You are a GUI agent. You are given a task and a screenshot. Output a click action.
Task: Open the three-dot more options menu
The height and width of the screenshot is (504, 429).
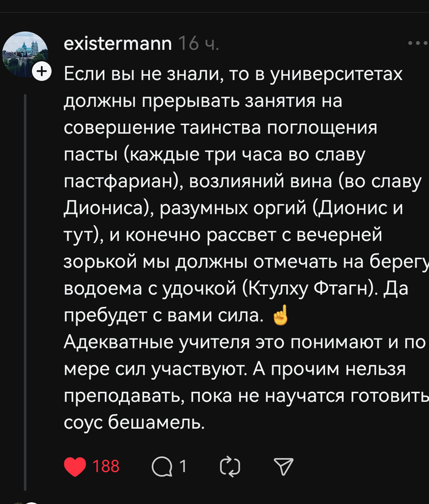pyautogui.click(x=417, y=43)
